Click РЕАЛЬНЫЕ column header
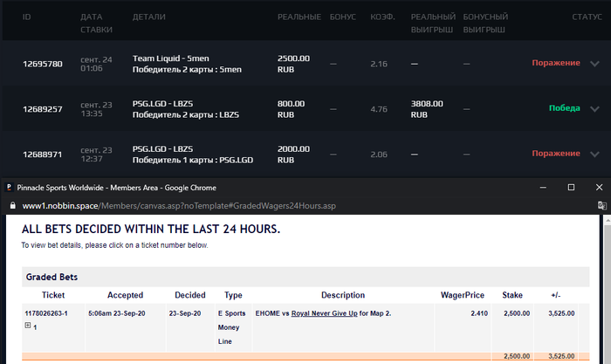611x364 pixels. [299, 17]
